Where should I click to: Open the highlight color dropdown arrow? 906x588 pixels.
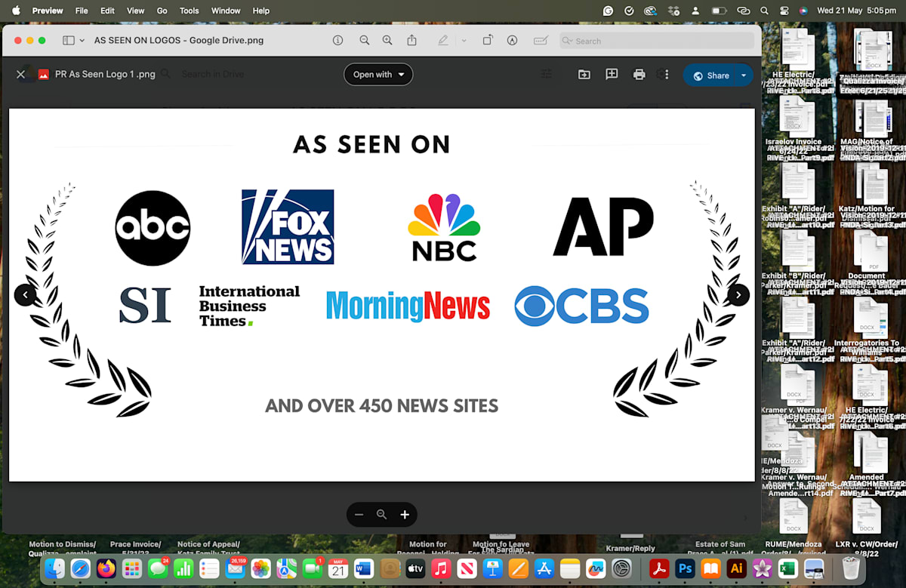point(464,40)
